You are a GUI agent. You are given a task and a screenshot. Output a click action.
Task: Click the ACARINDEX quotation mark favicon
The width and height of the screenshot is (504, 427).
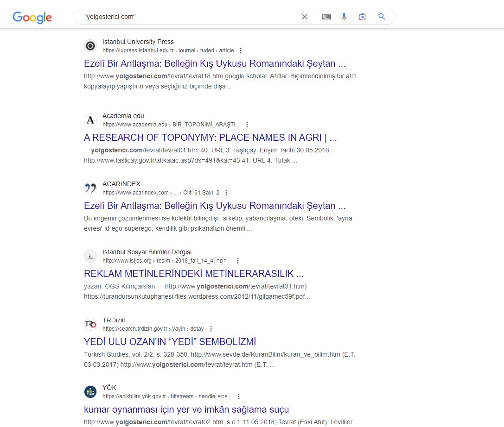coord(90,188)
